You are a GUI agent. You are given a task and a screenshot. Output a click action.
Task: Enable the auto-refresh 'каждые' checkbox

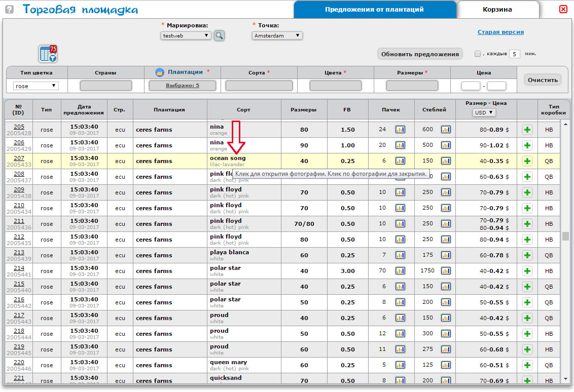477,54
